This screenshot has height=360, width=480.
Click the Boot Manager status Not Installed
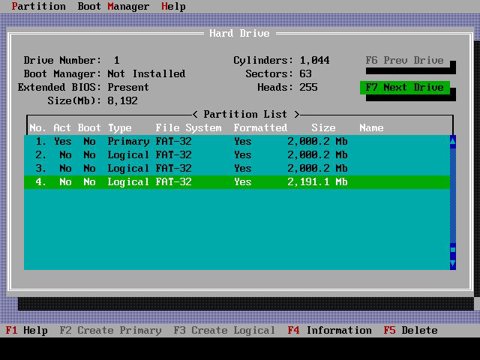point(146,74)
